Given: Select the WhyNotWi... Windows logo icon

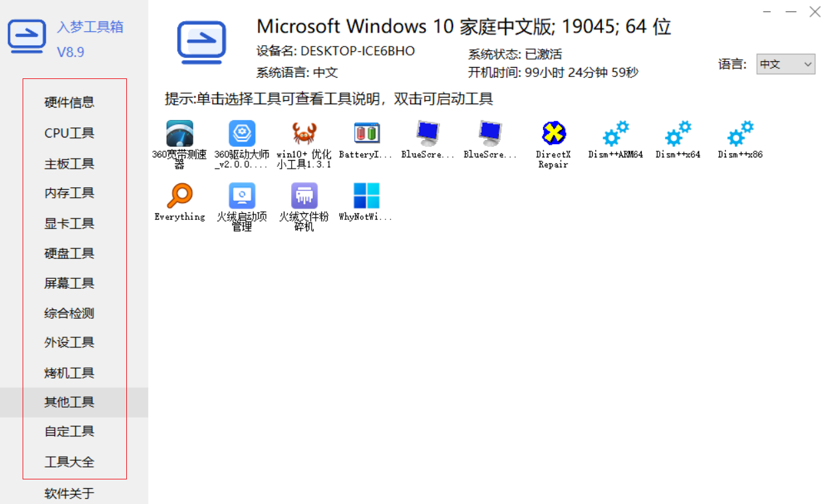Looking at the screenshot, I should 367,196.
